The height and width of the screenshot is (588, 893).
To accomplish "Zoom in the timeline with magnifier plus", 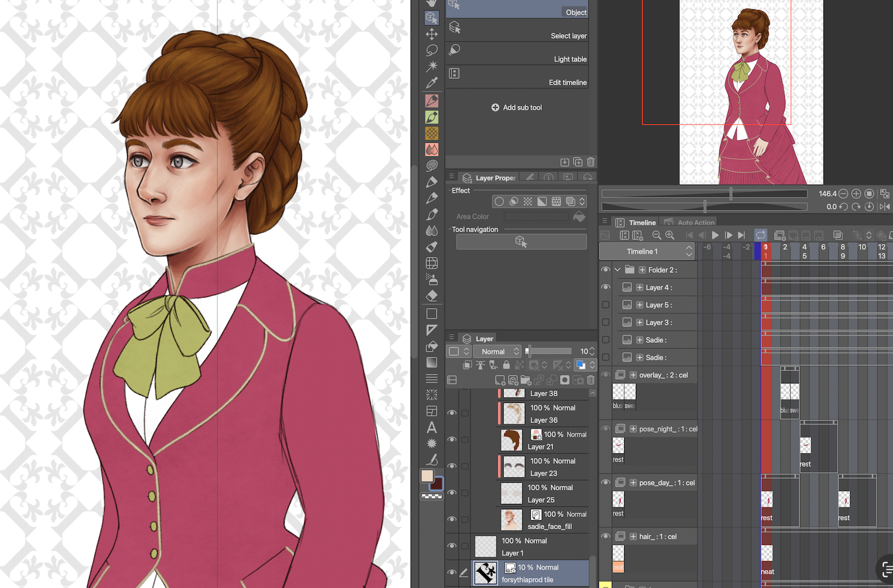I will (669, 235).
